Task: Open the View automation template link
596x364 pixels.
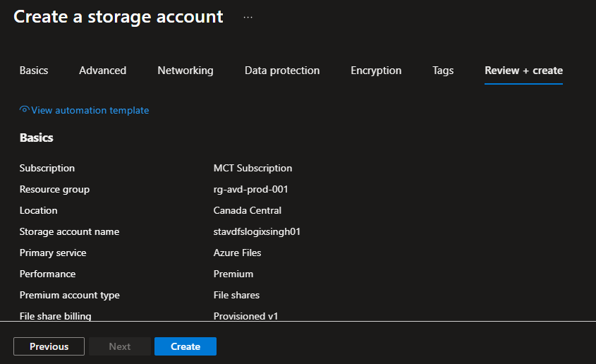Action: pyautogui.click(x=90, y=110)
